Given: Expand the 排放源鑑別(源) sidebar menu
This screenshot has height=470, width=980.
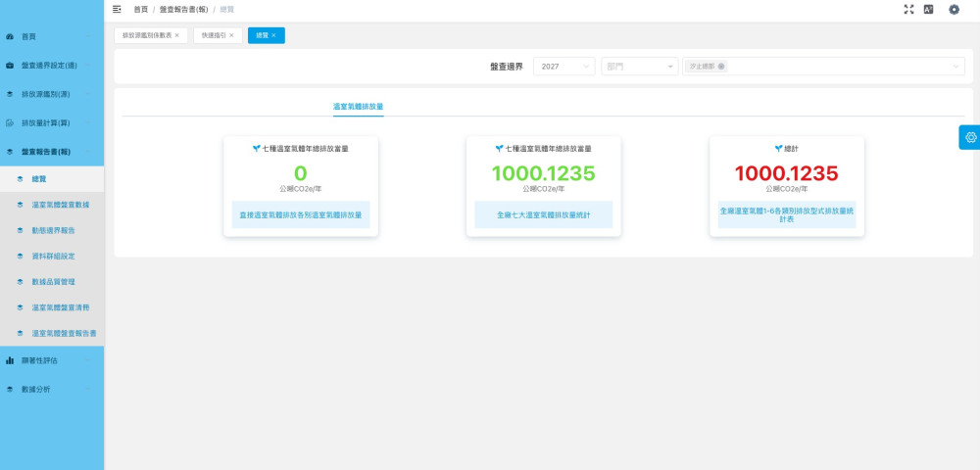Looking at the screenshot, I should click(x=51, y=95).
